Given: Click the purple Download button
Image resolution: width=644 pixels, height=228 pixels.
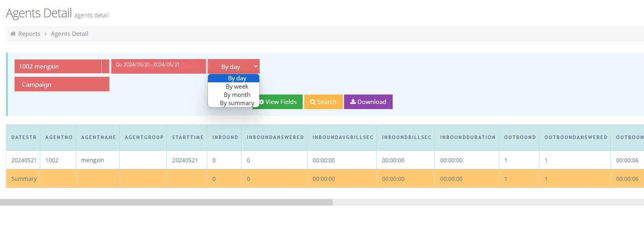Looking at the screenshot, I should point(368,102).
